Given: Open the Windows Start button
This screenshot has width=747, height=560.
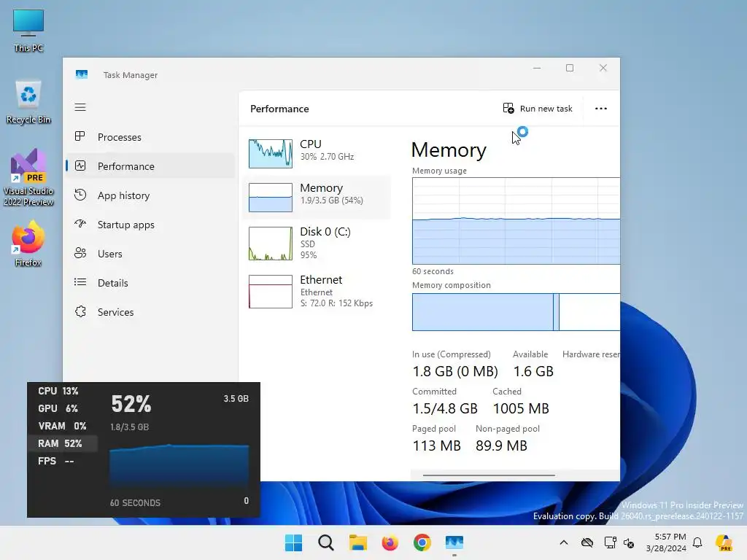Looking at the screenshot, I should point(293,542).
